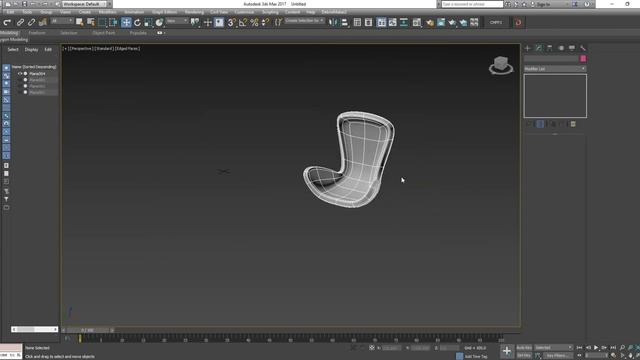Switch to the Object Paint ribbon tab
The width and height of the screenshot is (640, 360).
point(104,33)
